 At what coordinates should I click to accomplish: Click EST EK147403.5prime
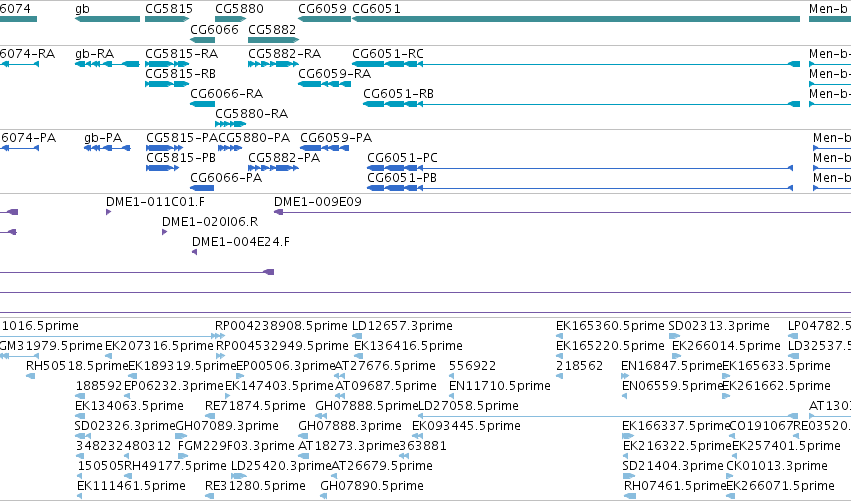(279, 386)
